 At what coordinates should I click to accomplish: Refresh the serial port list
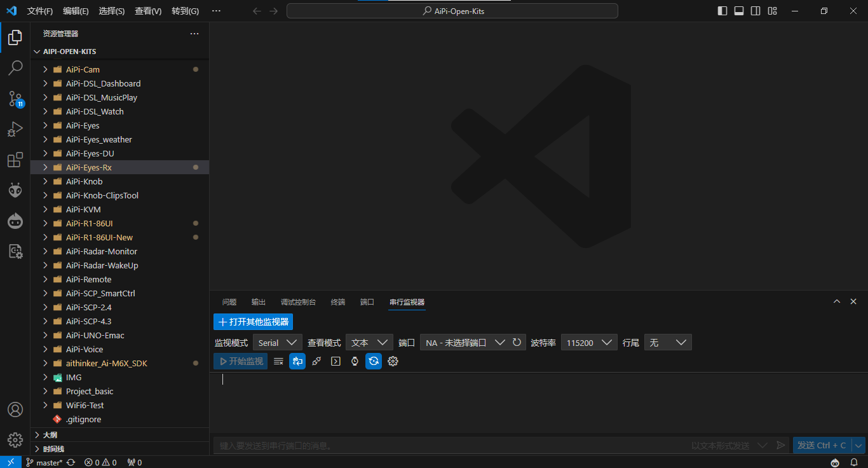[517, 342]
